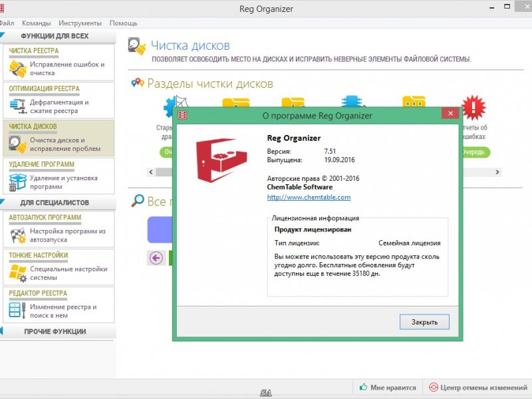Open Изменение реестра и поиск в нем

coord(63,311)
